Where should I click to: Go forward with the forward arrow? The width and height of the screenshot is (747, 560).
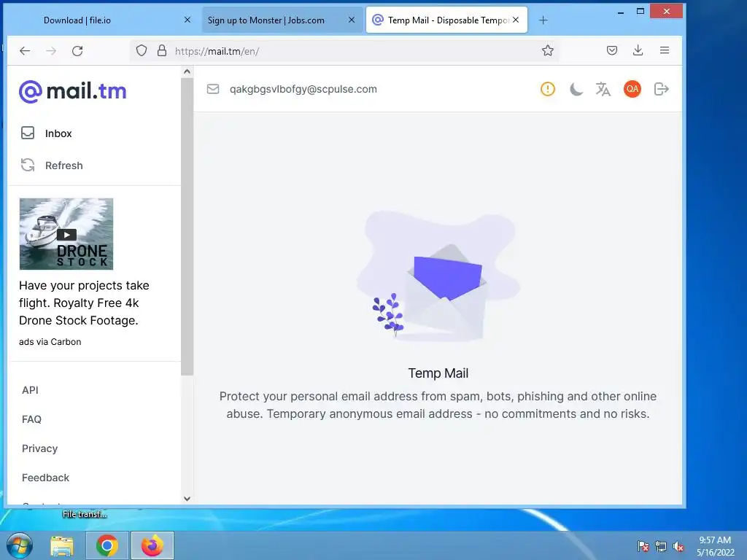pos(51,51)
